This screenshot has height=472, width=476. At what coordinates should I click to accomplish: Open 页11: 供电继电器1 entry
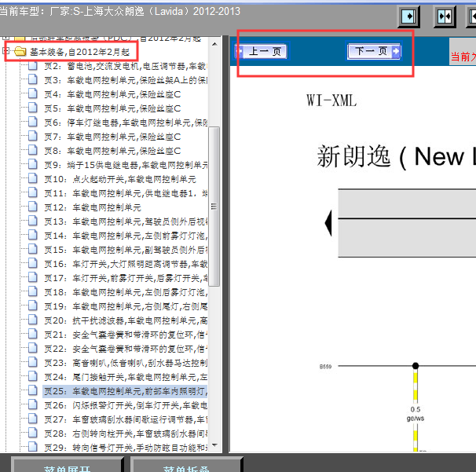126,193
